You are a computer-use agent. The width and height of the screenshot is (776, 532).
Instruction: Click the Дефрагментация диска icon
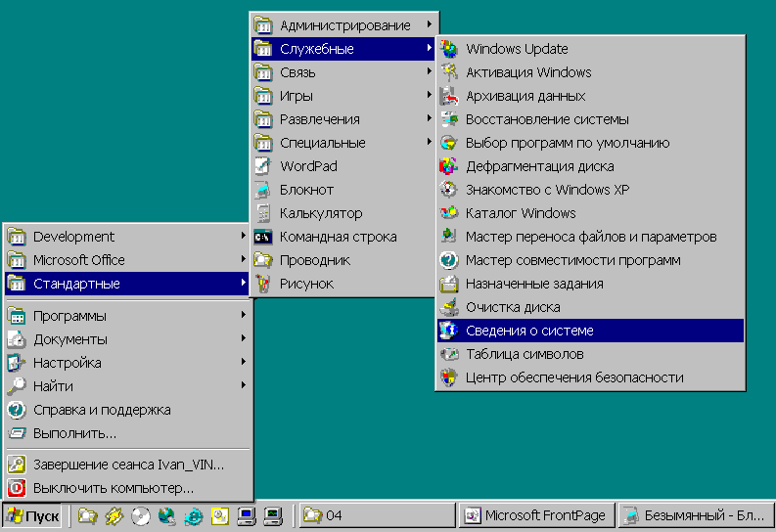pyautogui.click(x=449, y=166)
